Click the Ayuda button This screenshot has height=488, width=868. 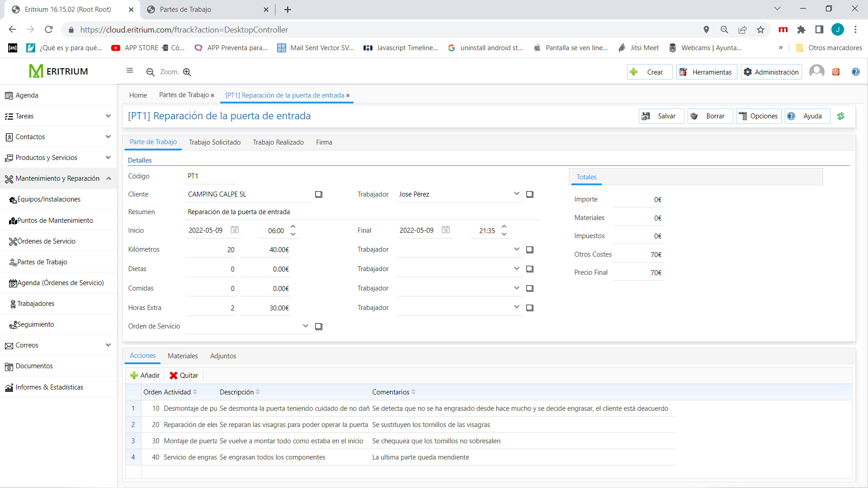pos(808,116)
